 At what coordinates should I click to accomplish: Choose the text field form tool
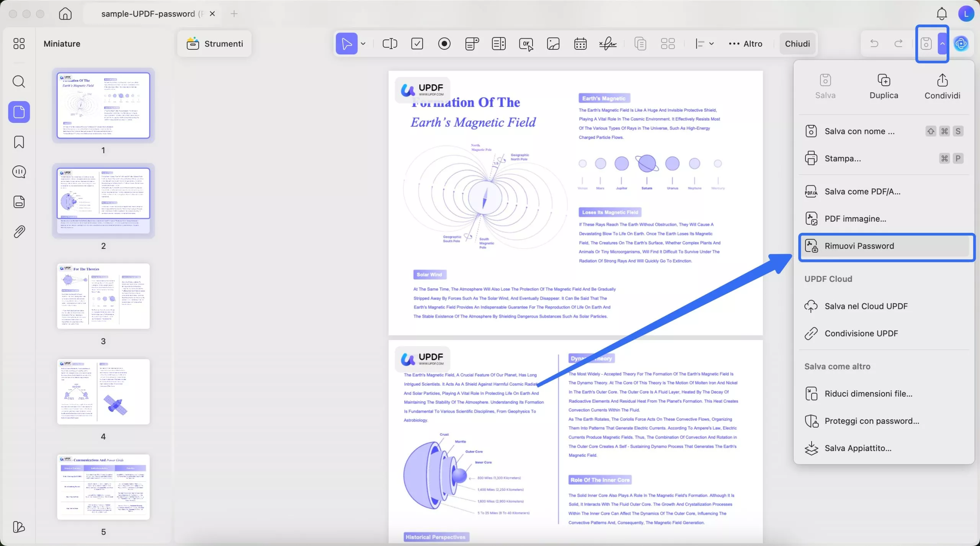[390, 44]
